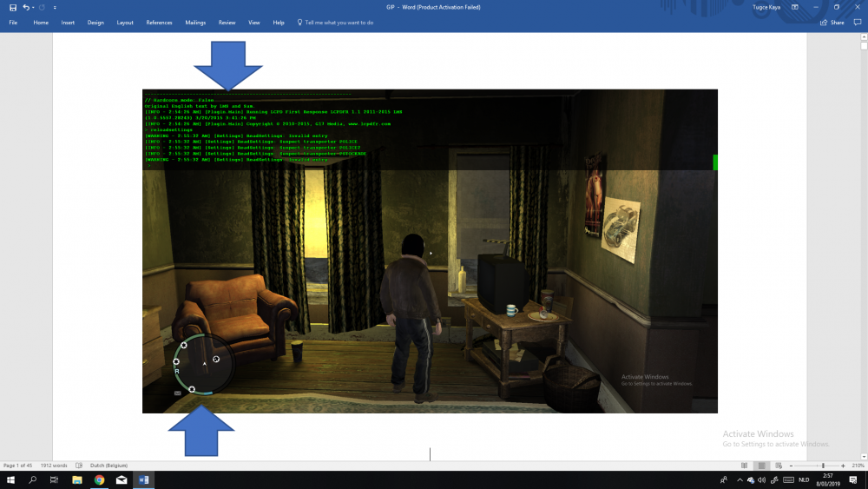Image resolution: width=868 pixels, height=489 pixels.
Task: Change language Dutch (Belgium) in status bar
Action: [x=108, y=466]
